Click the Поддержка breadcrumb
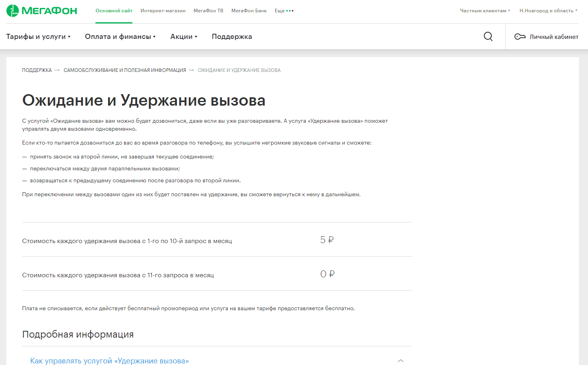588x365 pixels. pos(37,70)
